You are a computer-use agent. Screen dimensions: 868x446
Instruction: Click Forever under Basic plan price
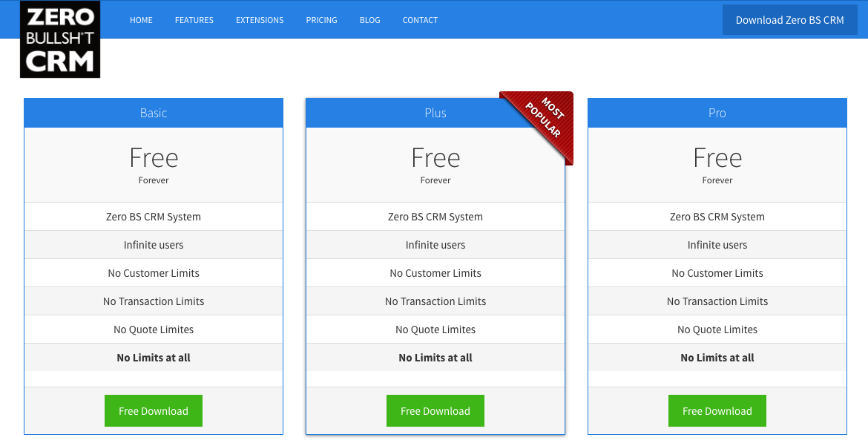154,180
